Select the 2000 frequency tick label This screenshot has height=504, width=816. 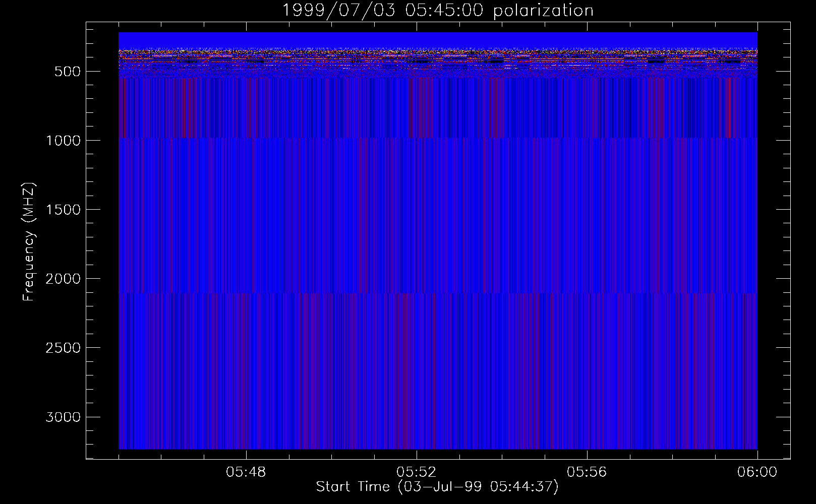pyautogui.click(x=63, y=279)
